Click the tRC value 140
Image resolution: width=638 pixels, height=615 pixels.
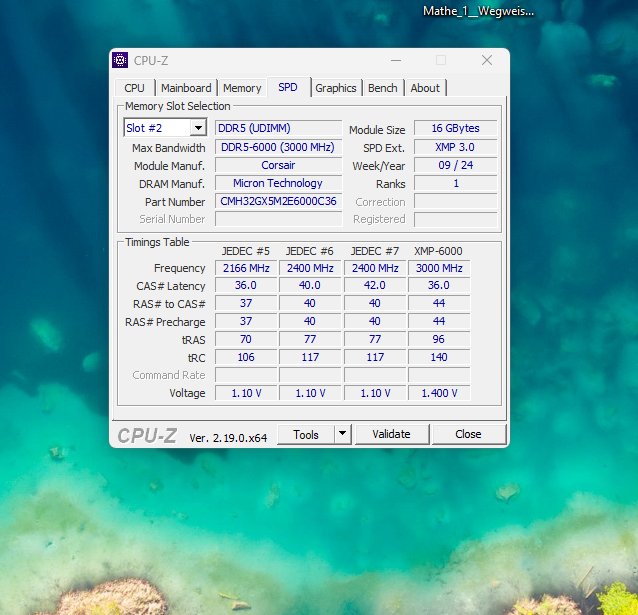439,357
